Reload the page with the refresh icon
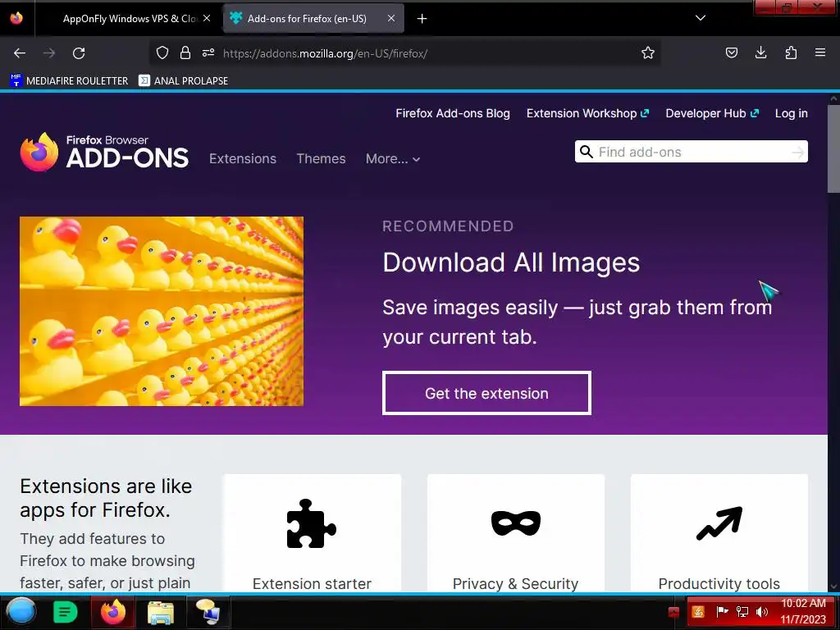 pos(79,53)
